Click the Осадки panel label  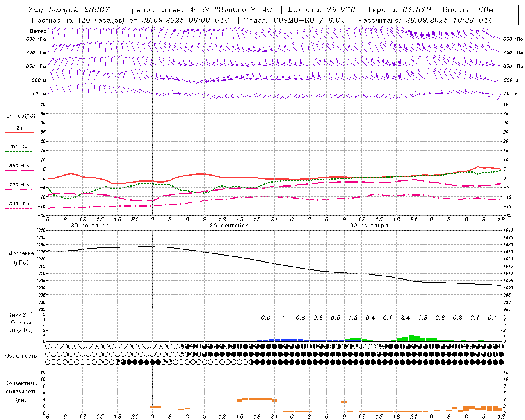21,322
